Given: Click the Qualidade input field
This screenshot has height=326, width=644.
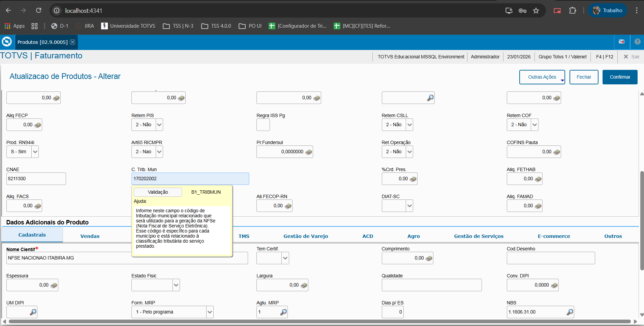Looking at the screenshot, I should tap(432, 285).
